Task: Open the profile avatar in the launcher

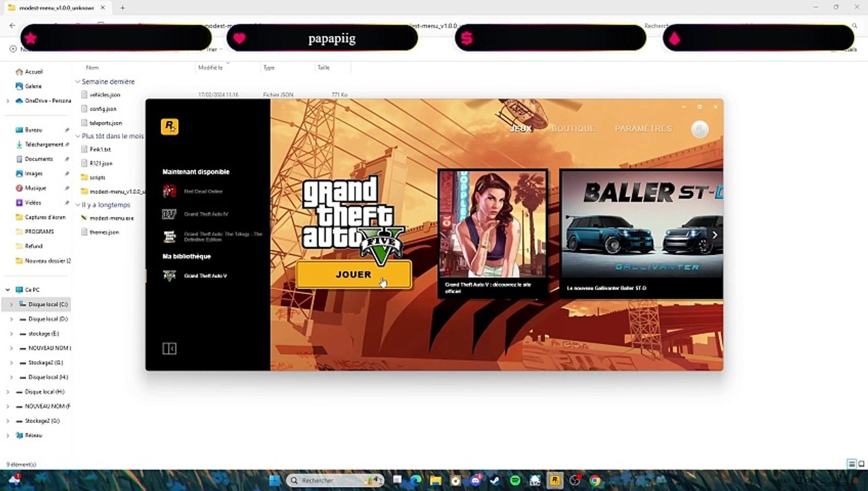Action: (699, 129)
